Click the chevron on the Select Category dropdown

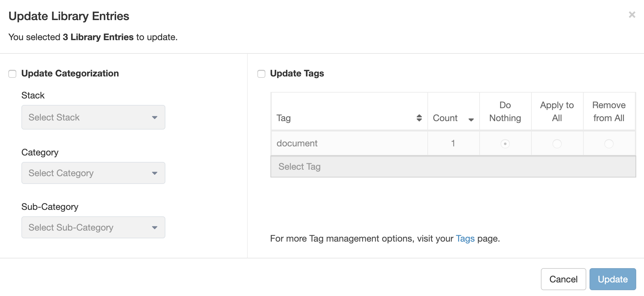(x=155, y=173)
